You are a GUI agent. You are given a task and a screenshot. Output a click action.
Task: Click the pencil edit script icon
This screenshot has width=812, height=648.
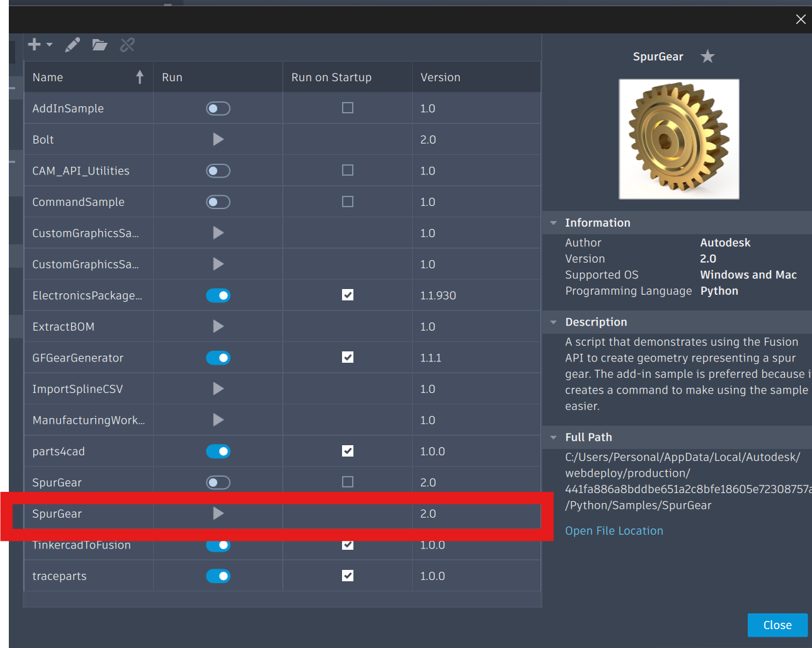click(x=72, y=45)
